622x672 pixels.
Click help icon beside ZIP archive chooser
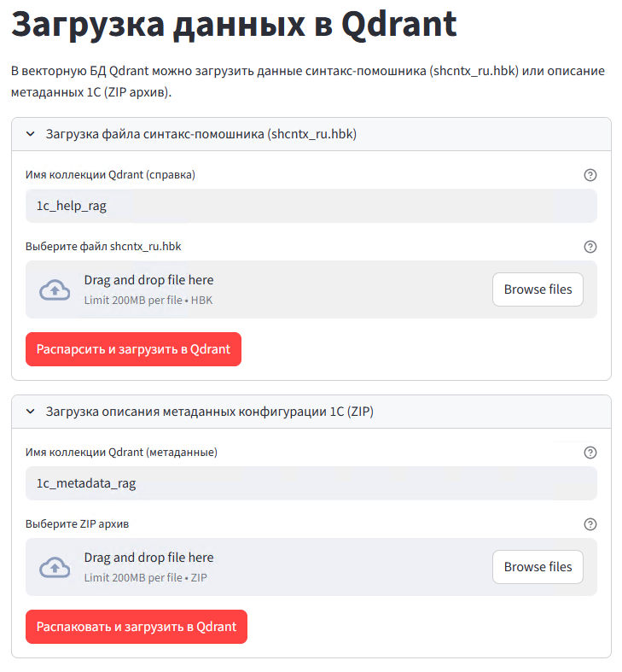tap(590, 524)
